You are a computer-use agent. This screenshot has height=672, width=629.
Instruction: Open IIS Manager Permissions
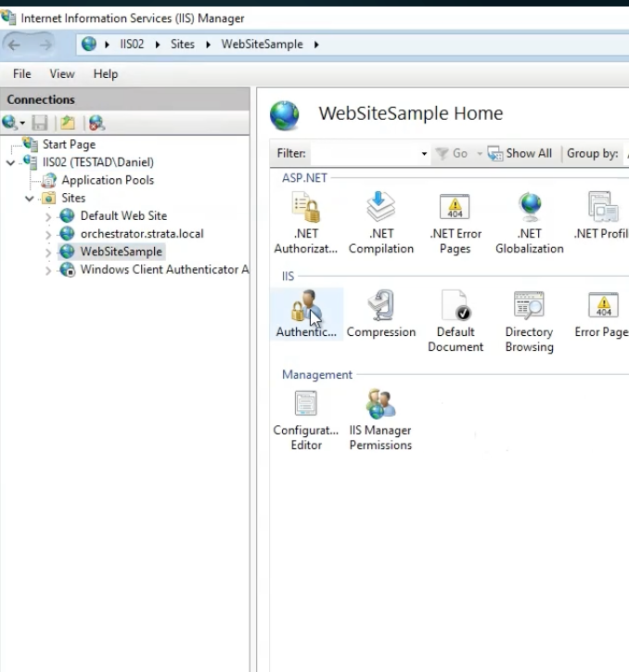380,420
